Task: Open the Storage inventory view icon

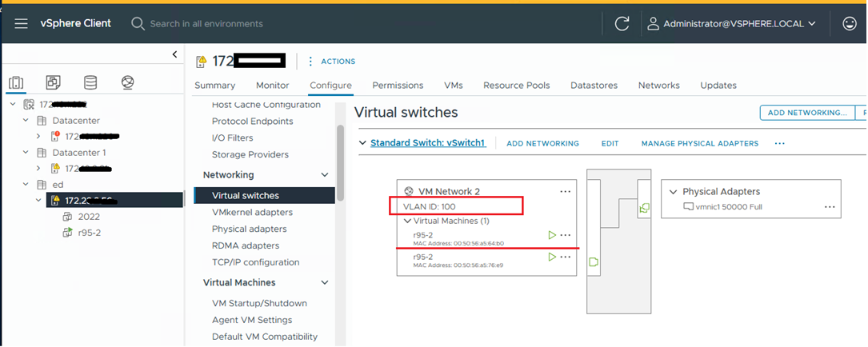Action: tap(90, 82)
